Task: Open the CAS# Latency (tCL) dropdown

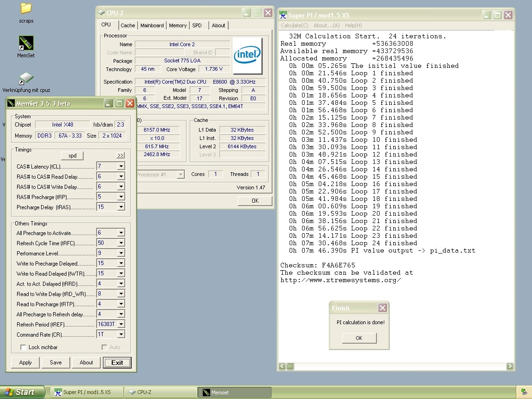Action: (x=121, y=166)
